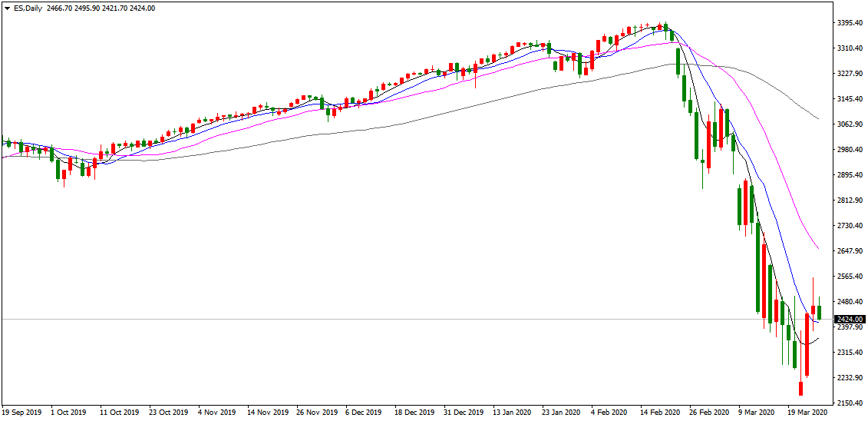The image size is (868, 421).
Task: Click the 26 Feb 2020 date label
Action: point(708,413)
